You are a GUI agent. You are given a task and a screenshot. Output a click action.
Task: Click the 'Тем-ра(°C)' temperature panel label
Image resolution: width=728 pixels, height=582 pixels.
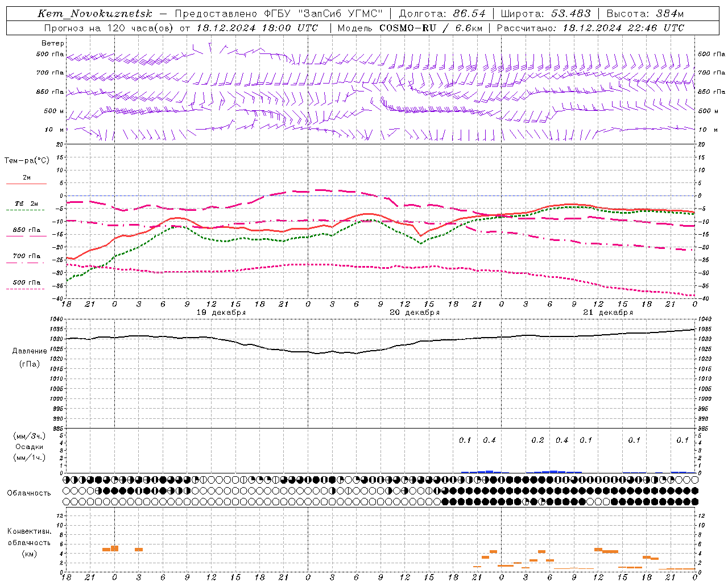27,161
